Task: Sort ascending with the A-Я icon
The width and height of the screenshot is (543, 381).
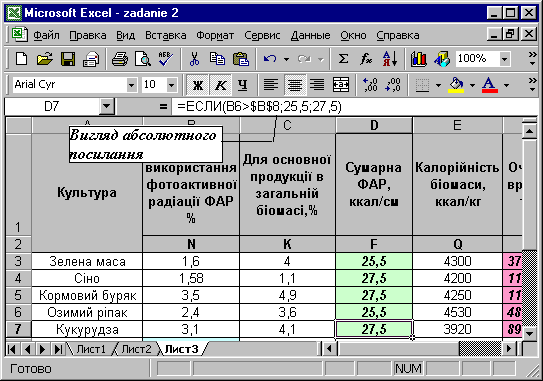Action: [390, 59]
